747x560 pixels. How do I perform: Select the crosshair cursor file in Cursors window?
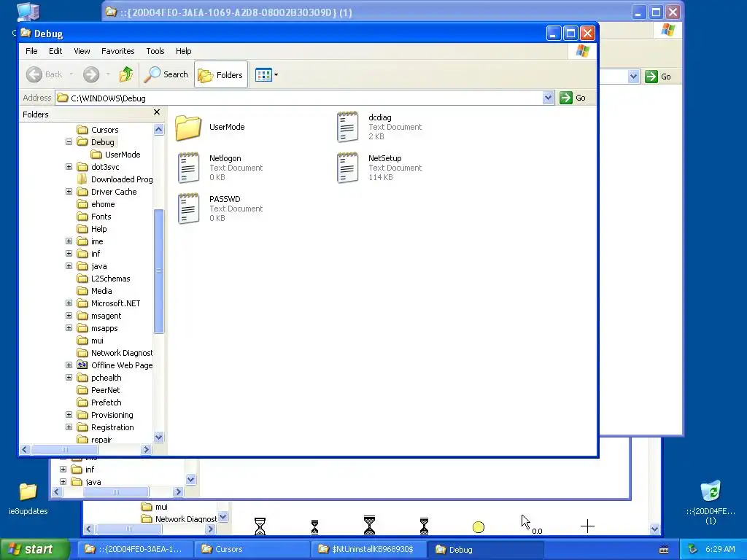tap(587, 526)
